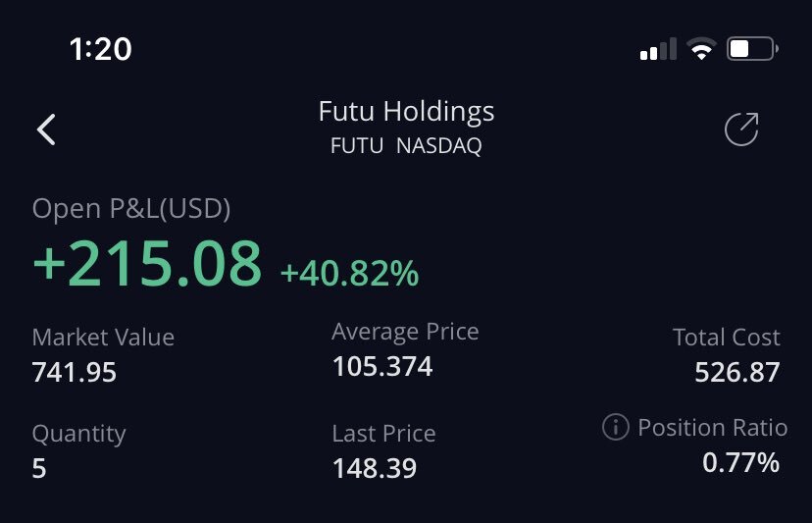
Task: Open the share icon at top right
Action: pos(741,130)
